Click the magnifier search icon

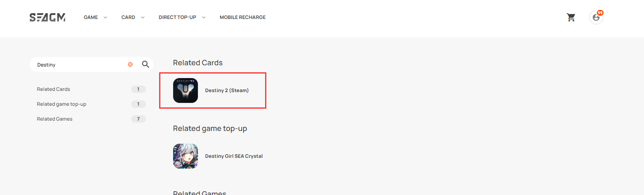[145, 64]
